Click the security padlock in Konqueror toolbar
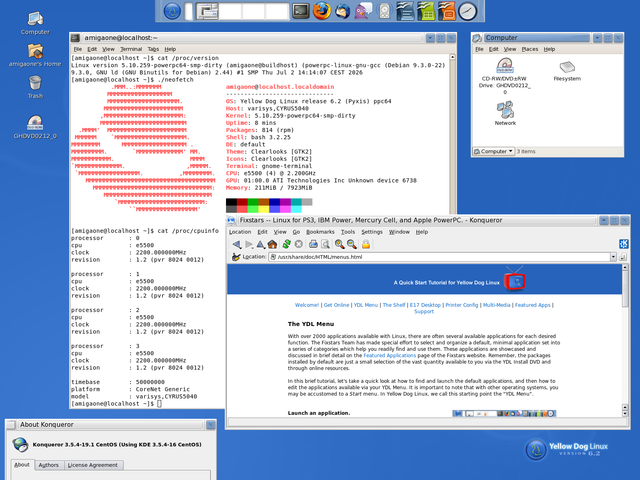Screen dimensions: 640x480 [366, 244]
